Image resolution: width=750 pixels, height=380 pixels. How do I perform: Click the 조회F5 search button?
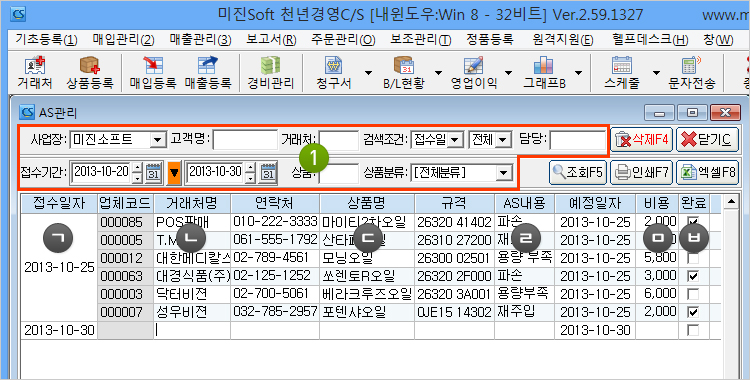pyautogui.click(x=578, y=172)
